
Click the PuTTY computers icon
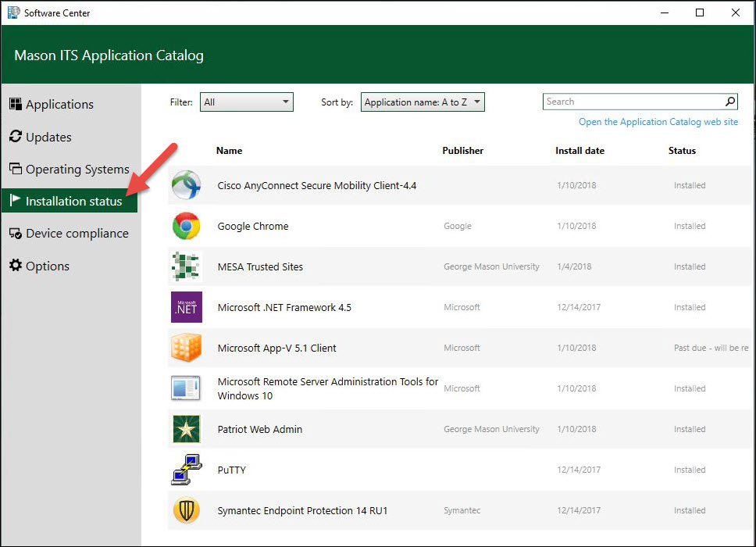tap(186, 470)
